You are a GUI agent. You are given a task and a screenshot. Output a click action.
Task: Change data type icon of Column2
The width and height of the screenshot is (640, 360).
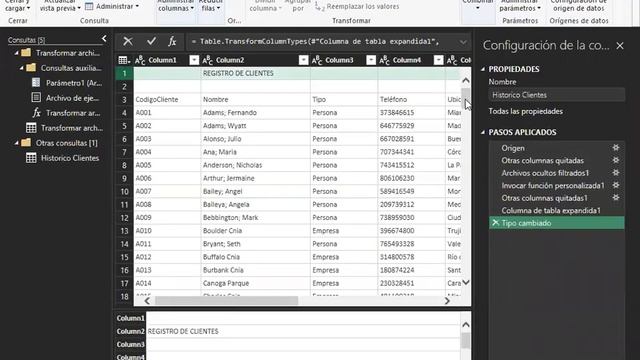207,60
